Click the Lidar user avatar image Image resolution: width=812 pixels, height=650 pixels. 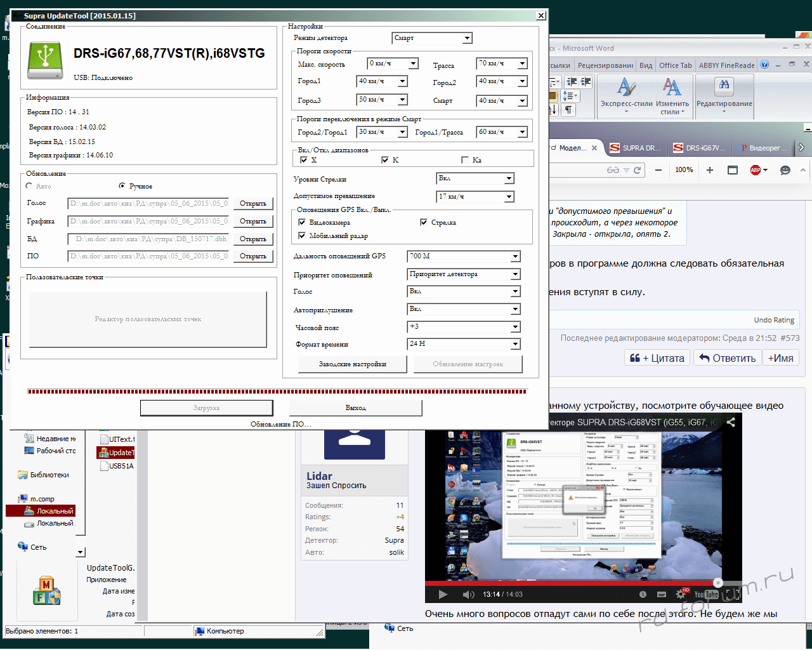(x=355, y=444)
